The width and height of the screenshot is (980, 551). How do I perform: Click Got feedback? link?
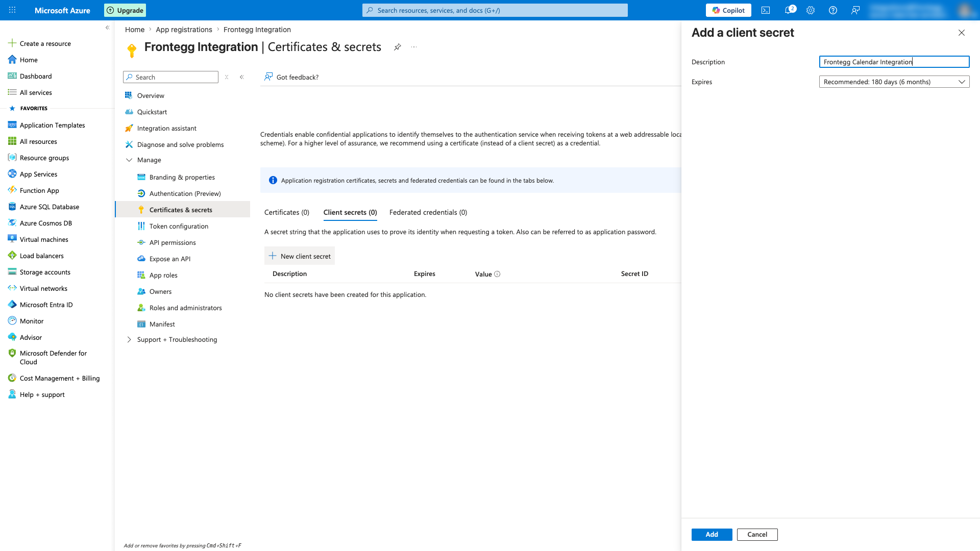coord(291,77)
